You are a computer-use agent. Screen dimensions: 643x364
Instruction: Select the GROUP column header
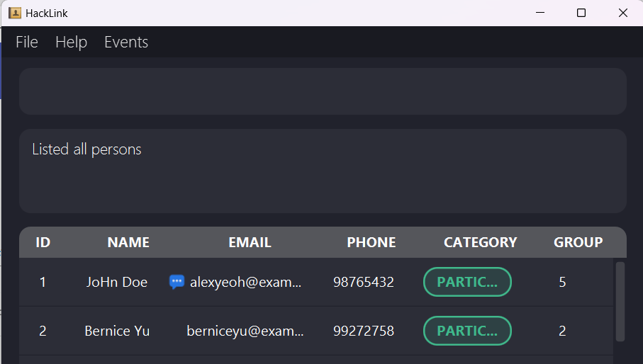(578, 242)
